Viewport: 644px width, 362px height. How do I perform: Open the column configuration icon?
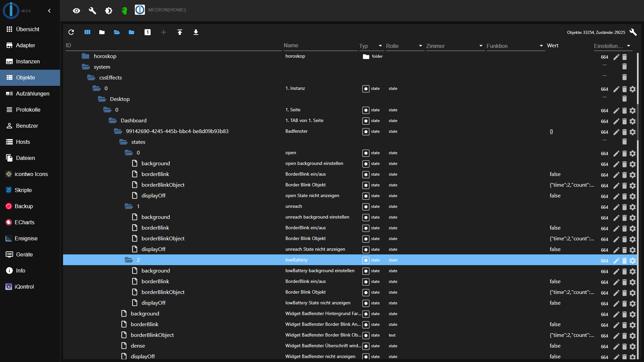point(87,32)
